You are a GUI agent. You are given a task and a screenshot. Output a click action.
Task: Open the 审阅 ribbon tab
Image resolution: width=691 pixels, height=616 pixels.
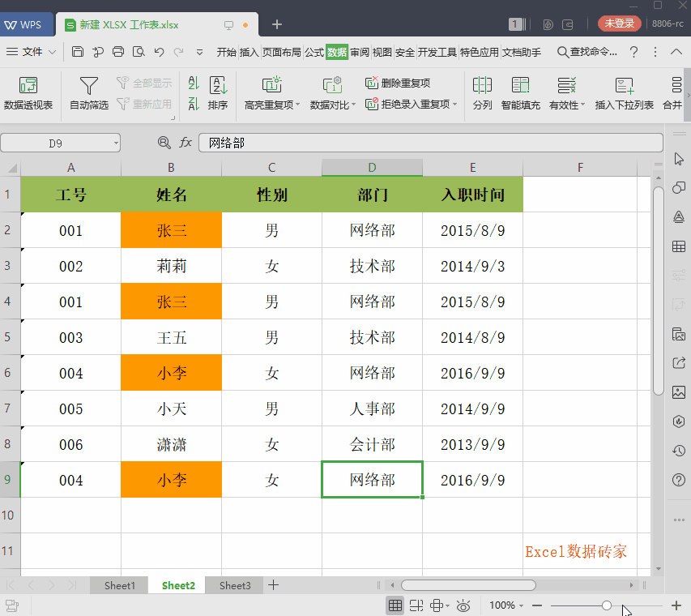[360, 52]
